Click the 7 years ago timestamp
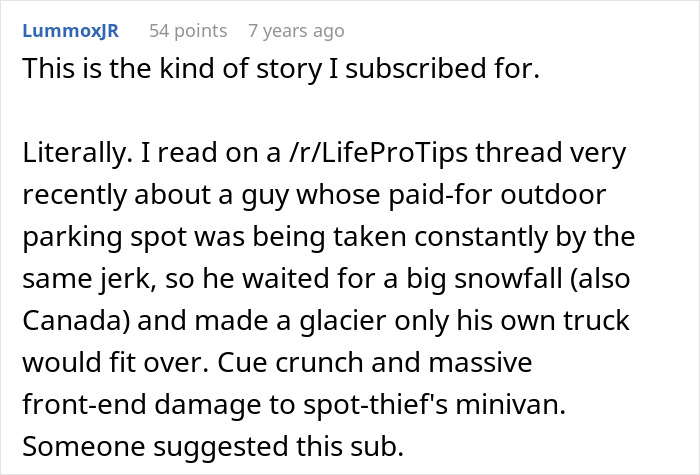The image size is (700, 475). pos(296,31)
